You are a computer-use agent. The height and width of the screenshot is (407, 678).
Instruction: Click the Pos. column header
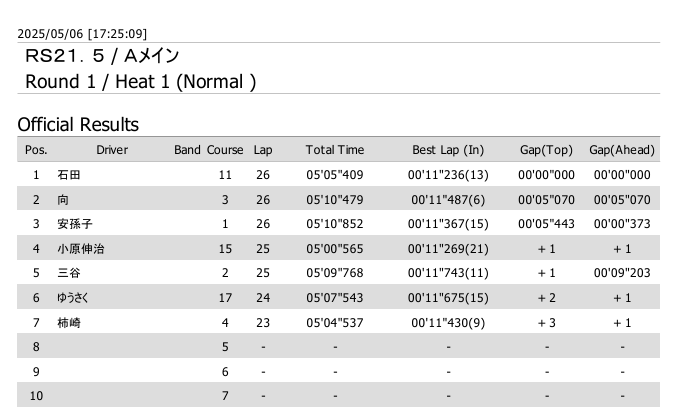tap(36, 150)
